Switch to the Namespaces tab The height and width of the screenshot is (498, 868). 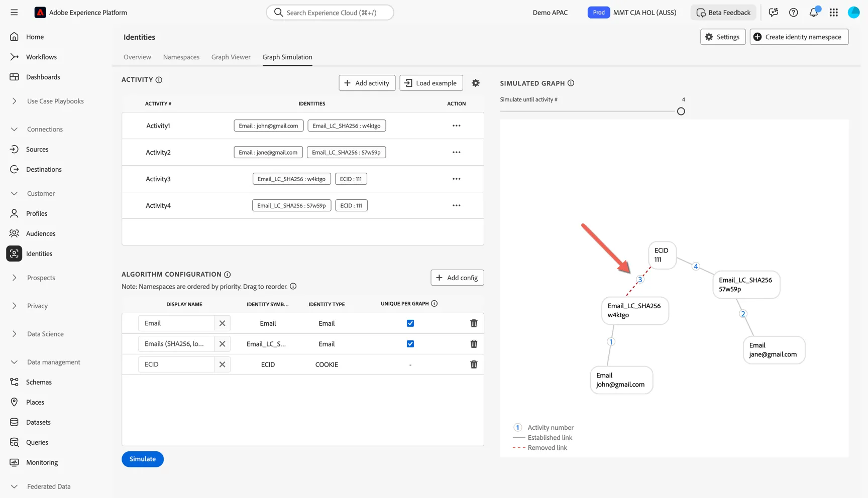click(x=181, y=57)
